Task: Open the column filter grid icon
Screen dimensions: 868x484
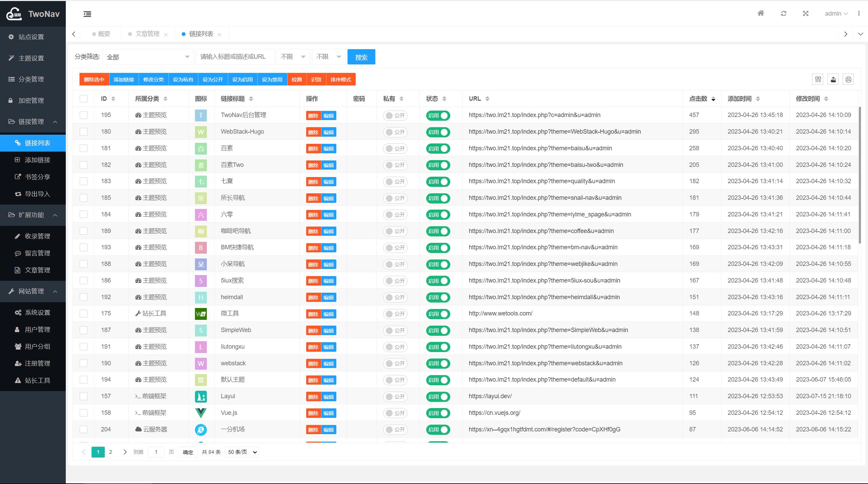Action: [x=818, y=79]
